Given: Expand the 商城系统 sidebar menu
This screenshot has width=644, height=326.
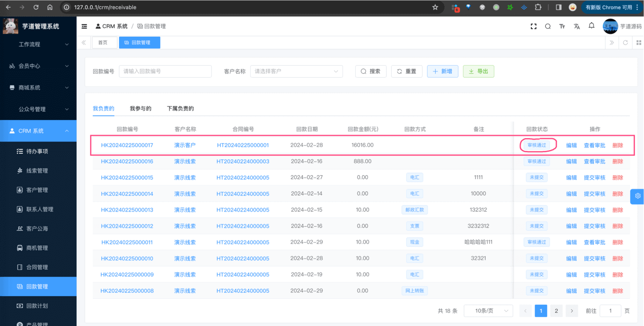Looking at the screenshot, I should point(38,88).
